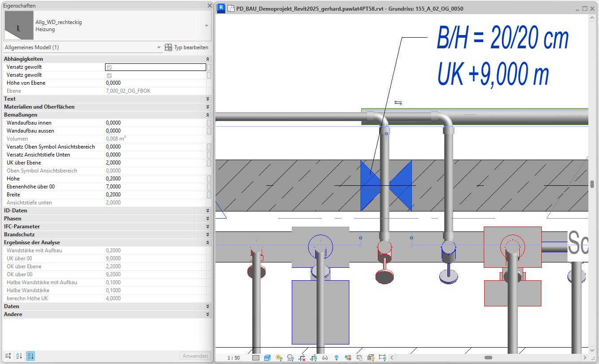This screenshot has height=364, width=599.
Task: Toggle the Sun Path icon
Action: (279, 358)
